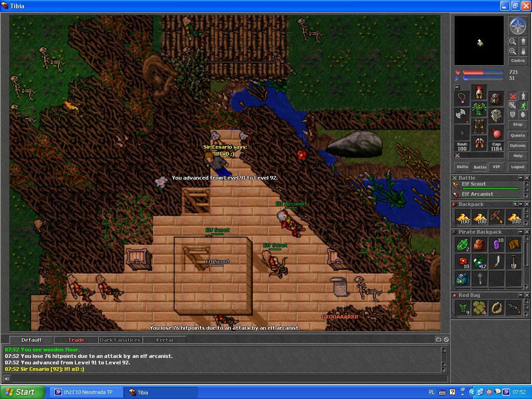Toggle defensive fight mode shield icon
This screenshot has height=399, width=532.
513,115
